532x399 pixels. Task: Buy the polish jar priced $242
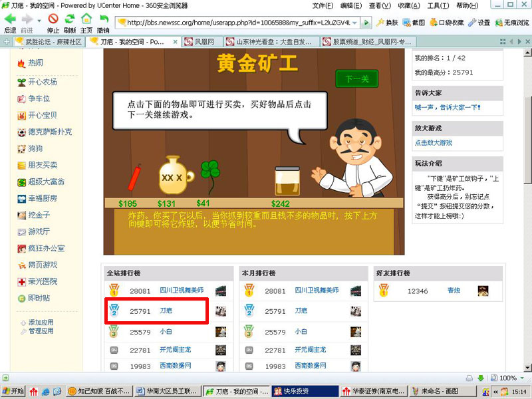tap(287, 181)
